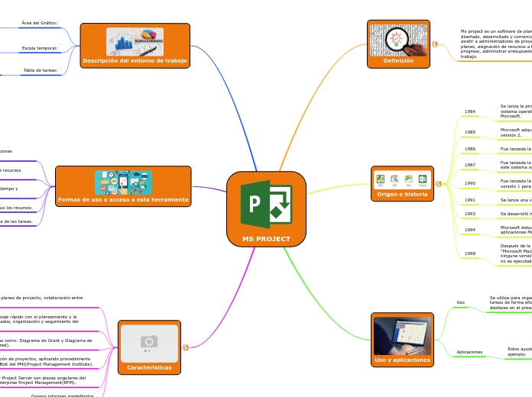Click the 'Se lanza la pri...' text beside 1984
The width and height of the screenshot is (532, 397).
pyautogui.click(x=516, y=111)
